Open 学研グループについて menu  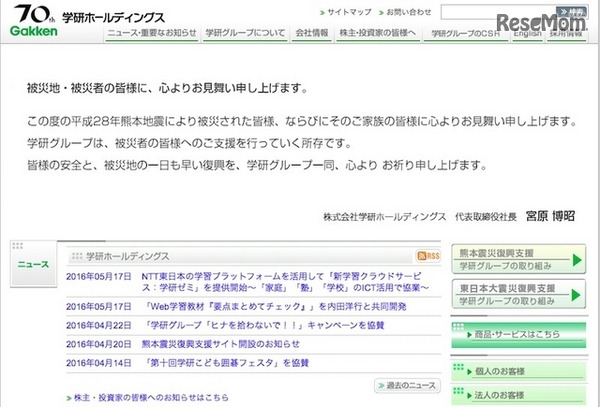click(x=245, y=33)
